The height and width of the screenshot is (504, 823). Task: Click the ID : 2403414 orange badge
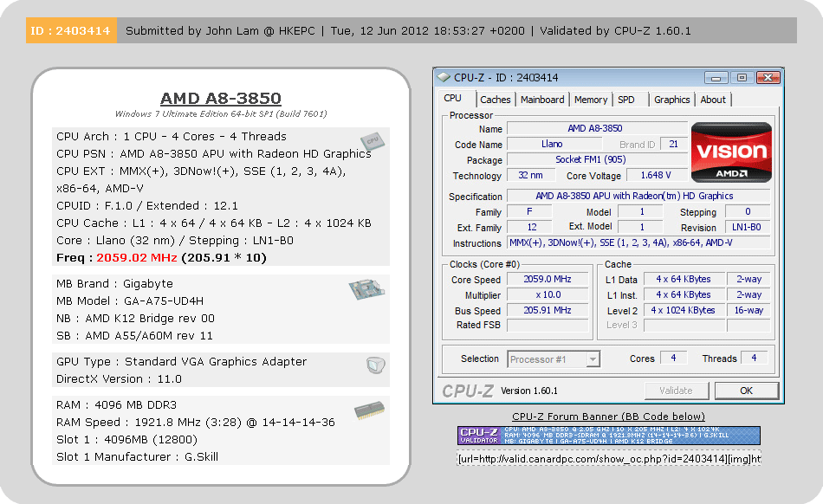pos(71,30)
